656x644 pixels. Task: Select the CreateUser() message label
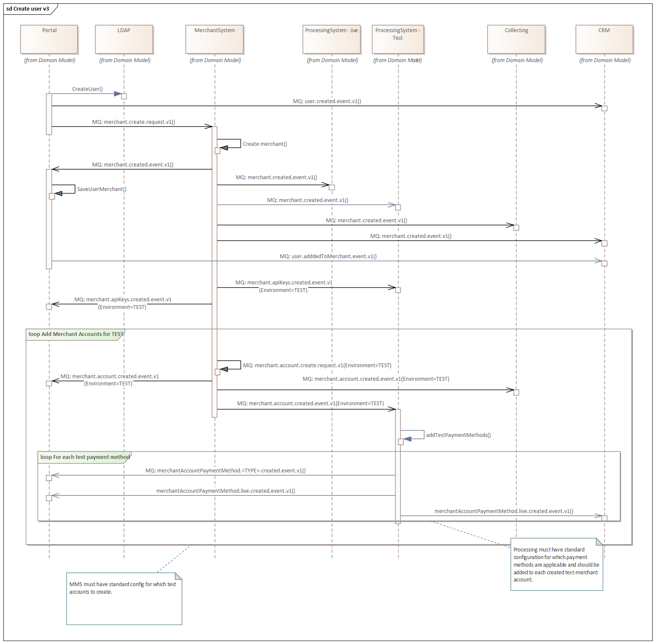point(87,89)
